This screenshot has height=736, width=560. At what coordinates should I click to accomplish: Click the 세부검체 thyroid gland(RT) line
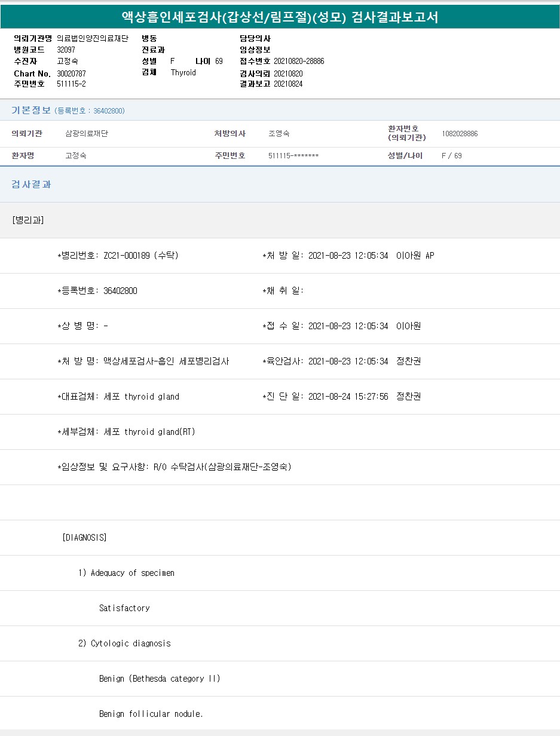(126, 432)
